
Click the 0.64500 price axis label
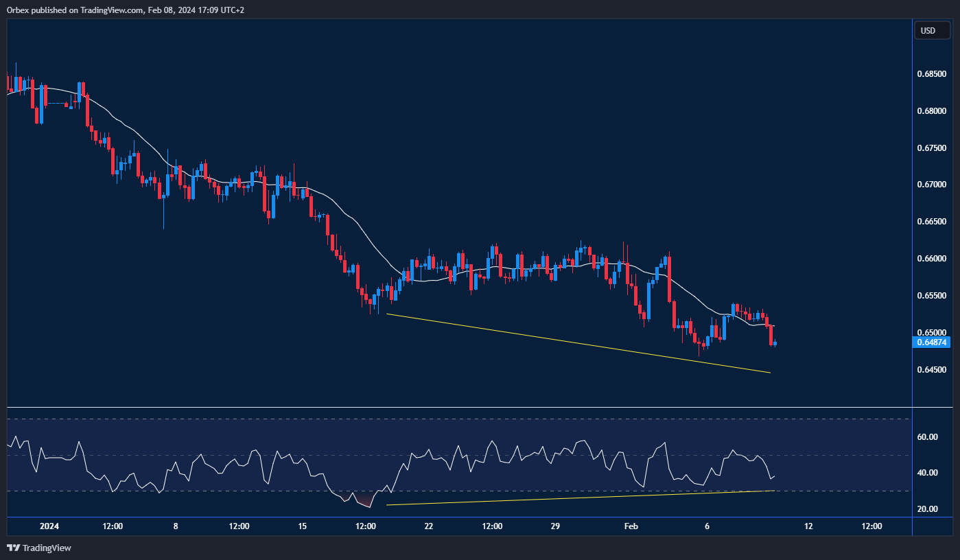click(932, 370)
